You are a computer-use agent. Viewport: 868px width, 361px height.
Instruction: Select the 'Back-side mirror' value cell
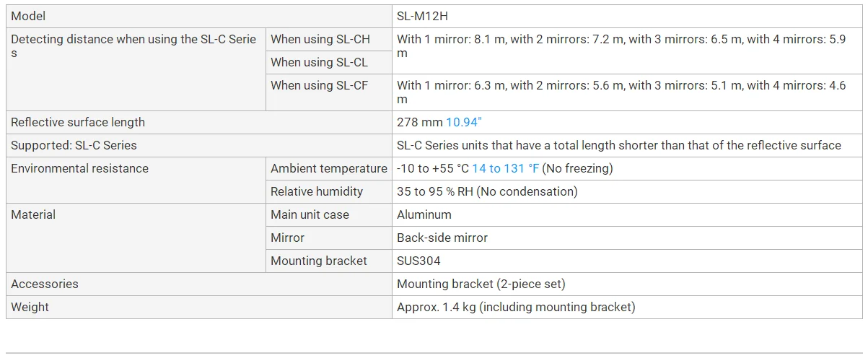coord(442,238)
